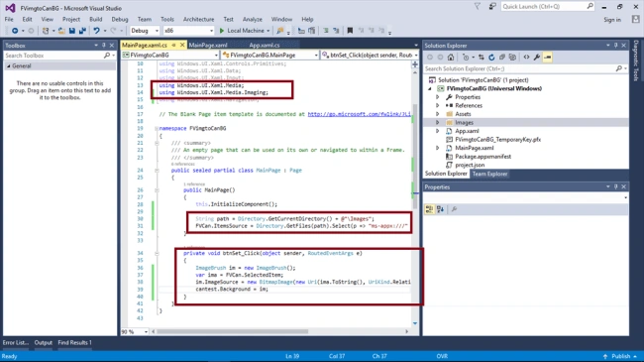
Task: Click the Toolbox search magnifier icon
Action: 107,56
